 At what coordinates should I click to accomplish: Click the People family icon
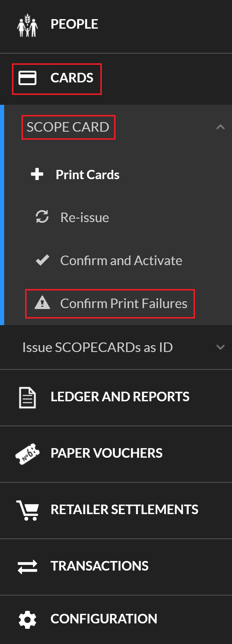(x=27, y=25)
